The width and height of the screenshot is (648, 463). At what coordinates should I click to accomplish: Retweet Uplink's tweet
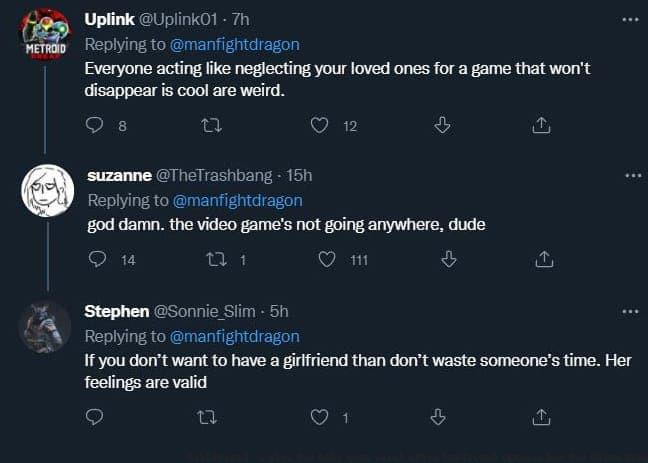click(x=209, y=125)
